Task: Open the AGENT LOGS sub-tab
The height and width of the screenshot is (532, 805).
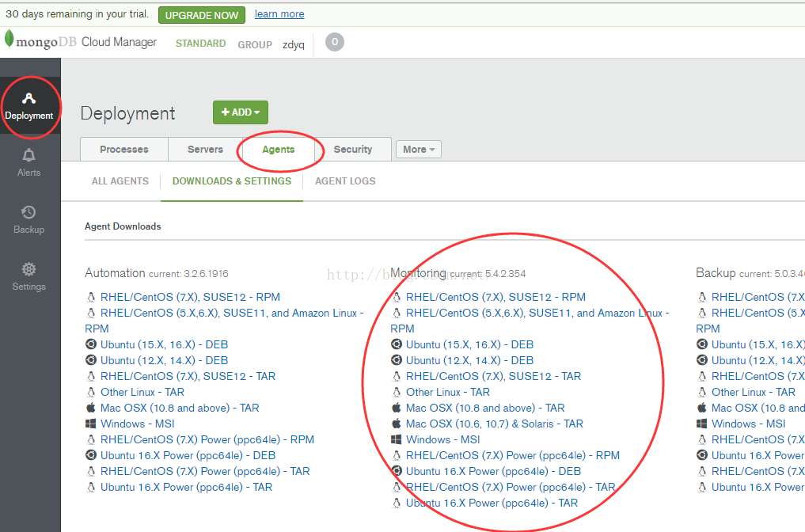Action: tap(345, 181)
